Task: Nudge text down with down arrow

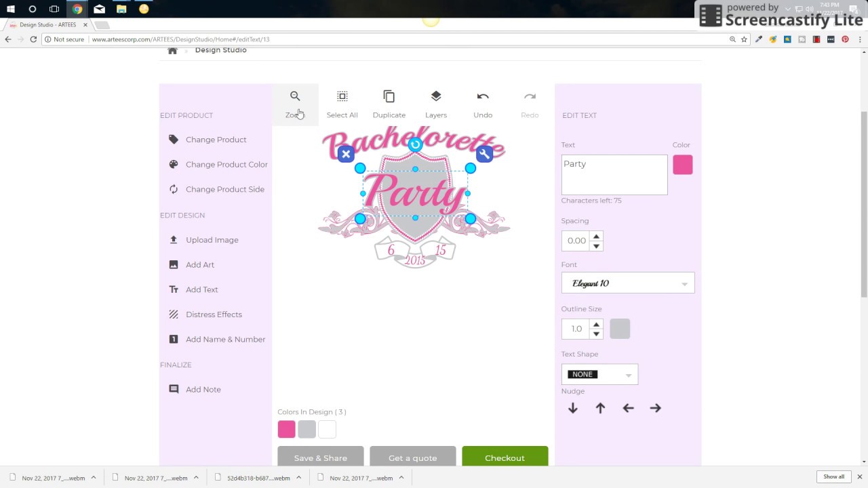Action: pyautogui.click(x=573, y=408)
